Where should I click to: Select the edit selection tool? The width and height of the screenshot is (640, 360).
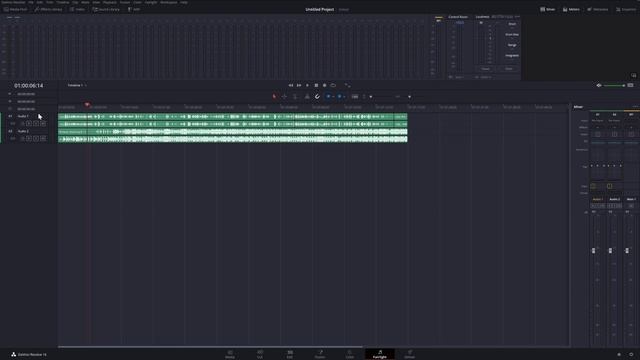pos(295,96)
